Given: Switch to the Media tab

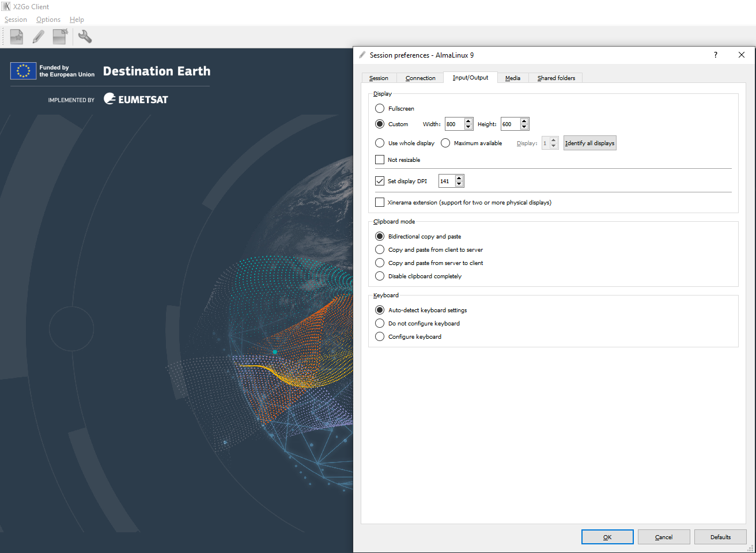Looking at the screenshot, I should coord(513,78).
